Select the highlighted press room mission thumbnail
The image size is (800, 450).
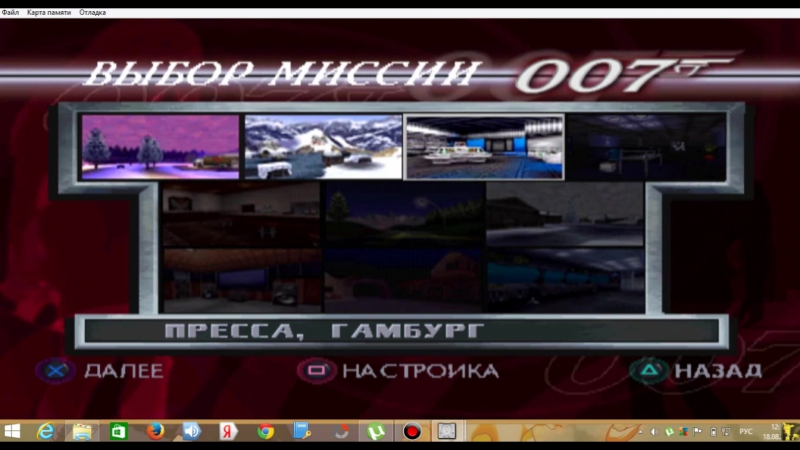(484, 147)
